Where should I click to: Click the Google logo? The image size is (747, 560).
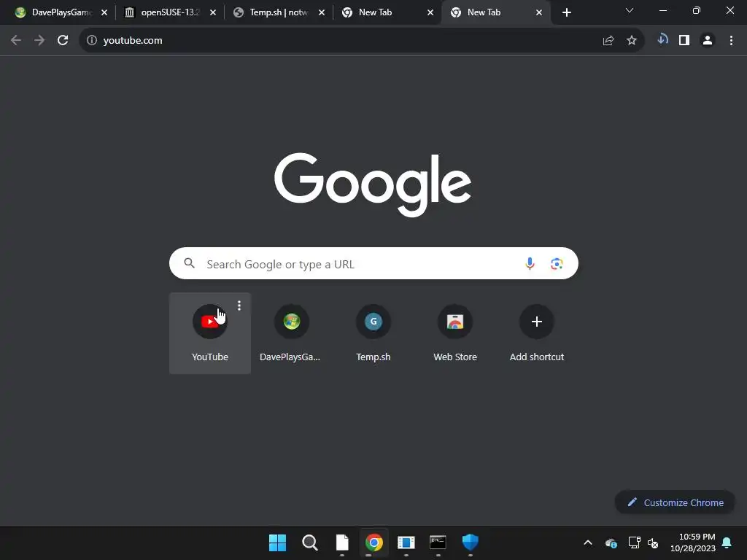(x=373, y=184)
